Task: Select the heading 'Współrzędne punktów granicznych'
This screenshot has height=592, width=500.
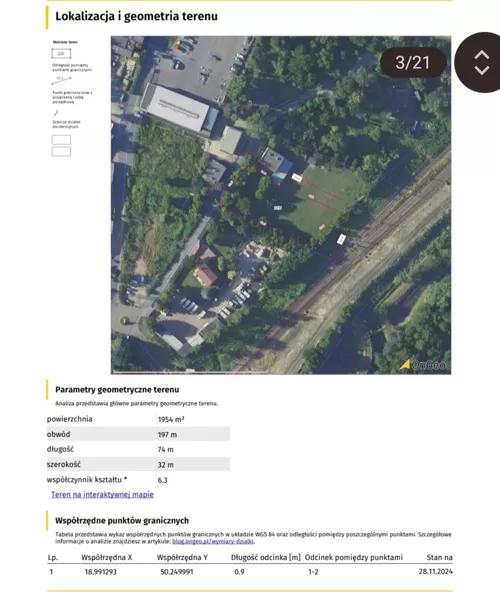Action: click(122, 521)
